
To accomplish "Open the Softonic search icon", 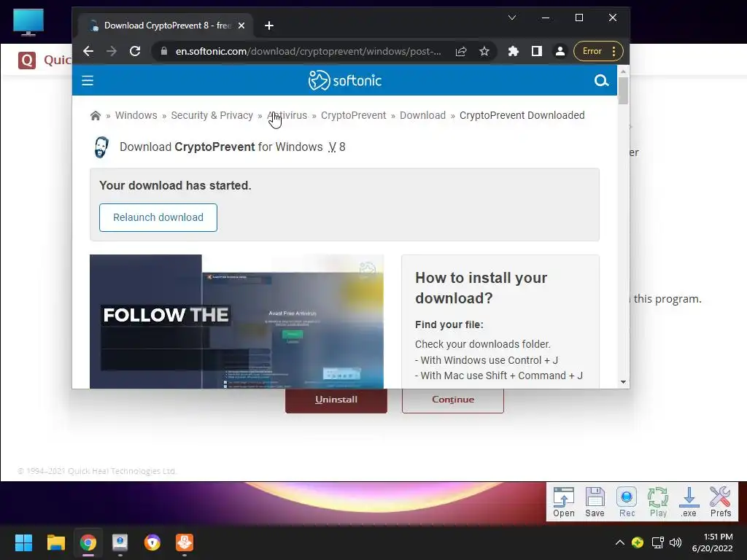I will click(601, 80).
